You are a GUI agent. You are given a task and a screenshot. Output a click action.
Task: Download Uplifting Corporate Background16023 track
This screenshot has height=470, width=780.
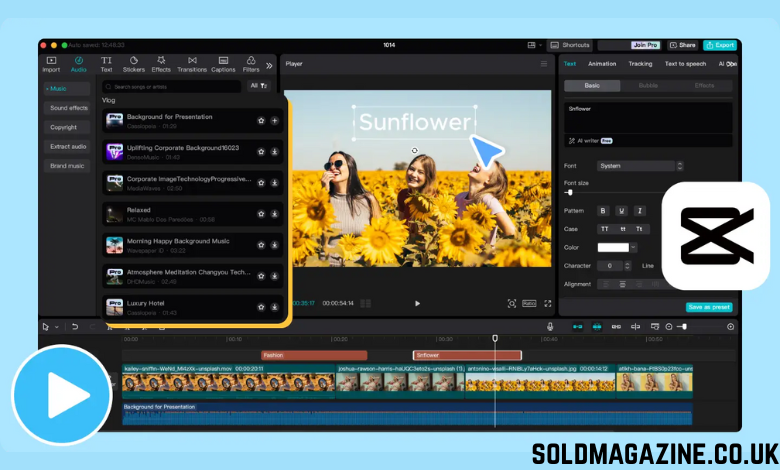(274, 152)
